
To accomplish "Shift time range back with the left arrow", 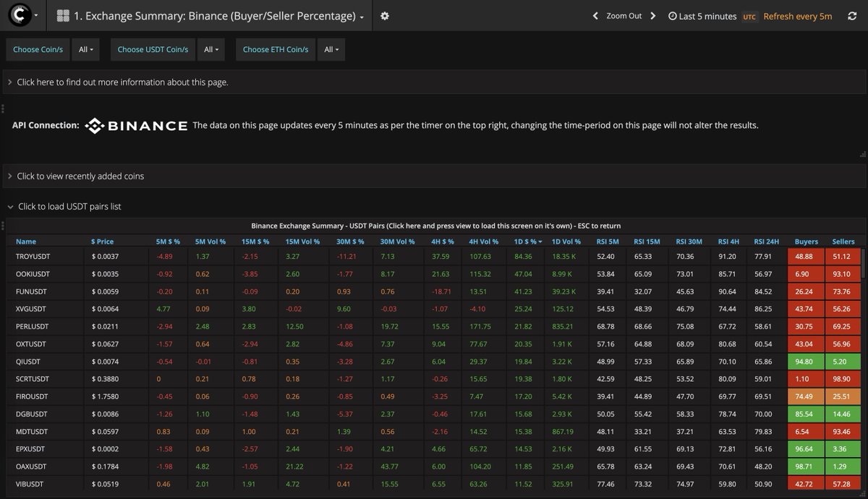I will pyautogui.click(x=595, y=15).
